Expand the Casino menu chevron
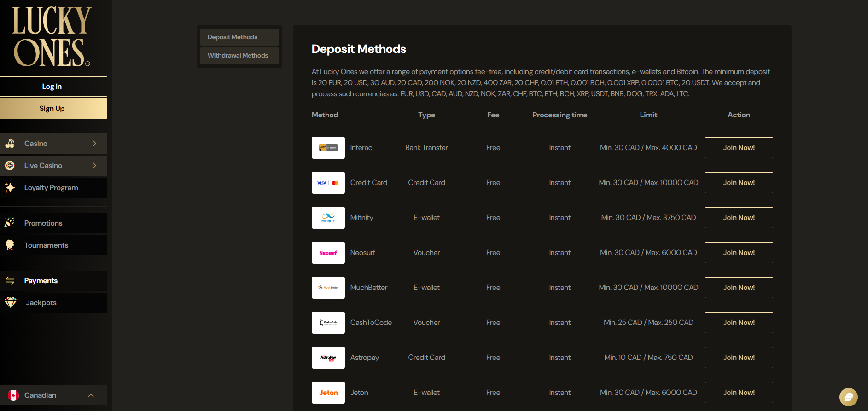The width and height of the screenshot is (868, 411). click(94, 144)
